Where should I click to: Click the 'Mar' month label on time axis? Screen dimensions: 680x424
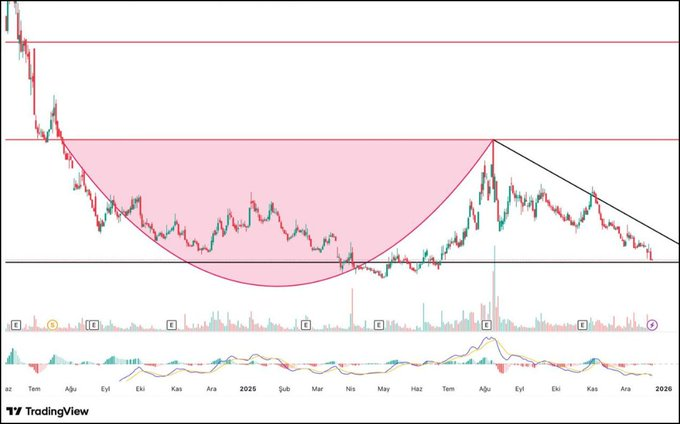pos(317,389)
